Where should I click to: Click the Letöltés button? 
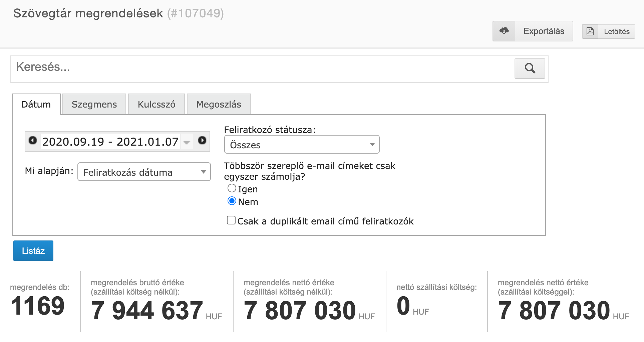608,31
